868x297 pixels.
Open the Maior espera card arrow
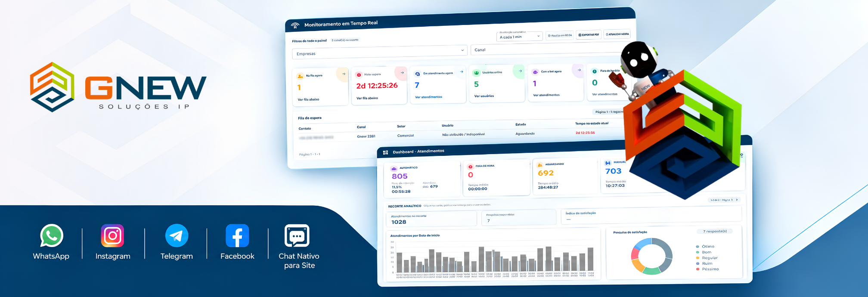402,73
